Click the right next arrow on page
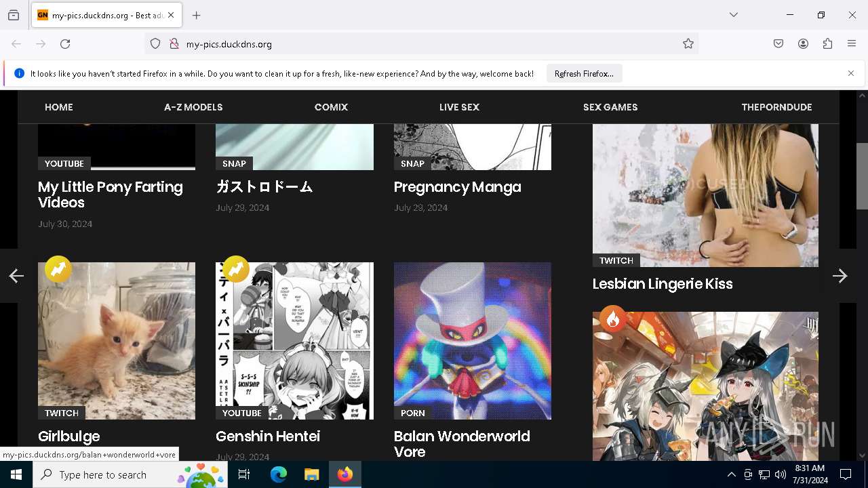Image resolution: width=868 pixels, height=488 pixels. point(840,276)
